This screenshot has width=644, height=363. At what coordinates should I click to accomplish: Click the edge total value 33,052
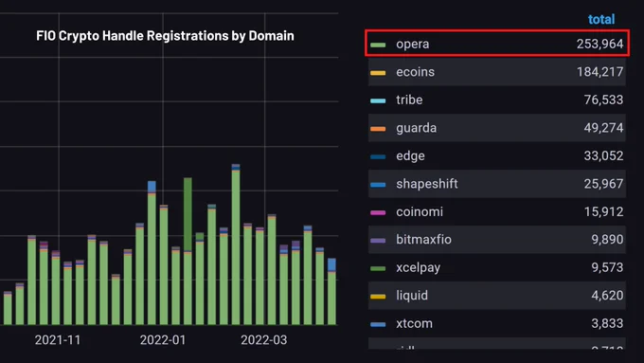pos(603,155)
